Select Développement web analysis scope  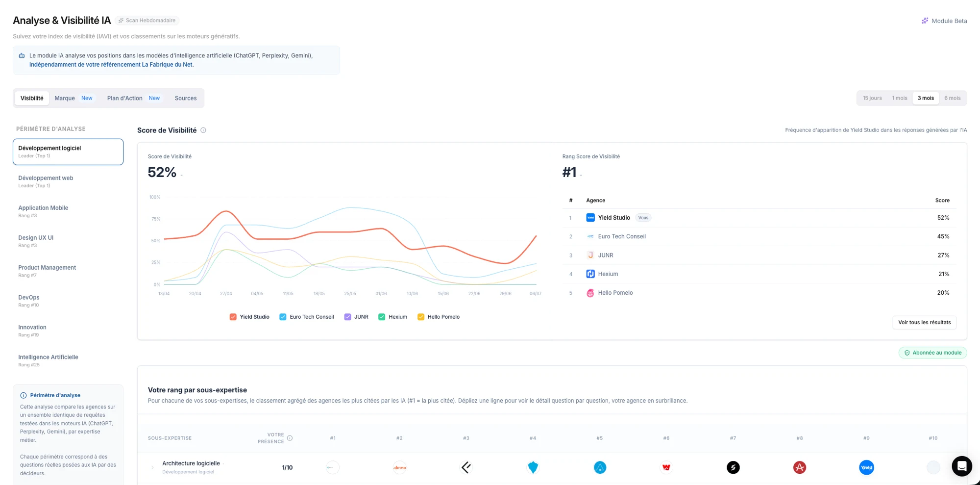pyautogui.click(x=68, y=181)
